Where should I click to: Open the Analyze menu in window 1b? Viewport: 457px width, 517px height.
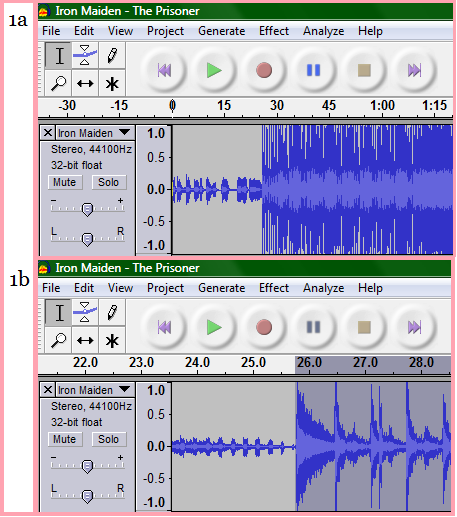click(x=323, y=288)
